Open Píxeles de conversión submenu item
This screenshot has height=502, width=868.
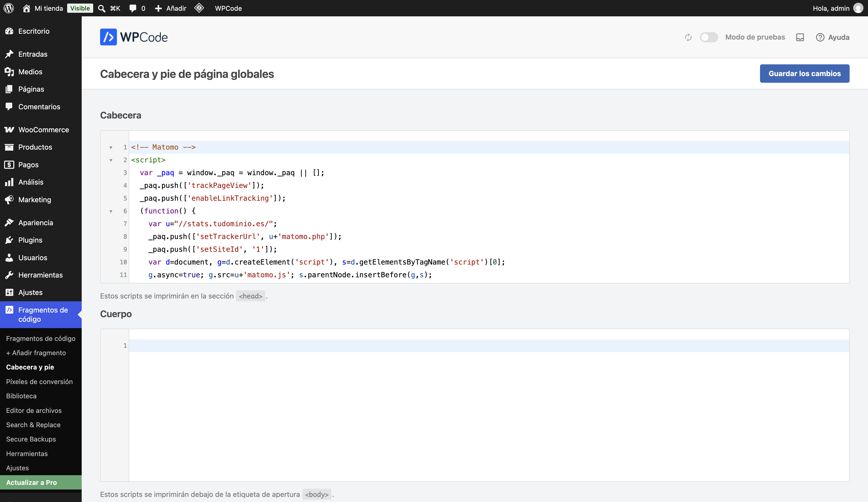pos(39,382)
